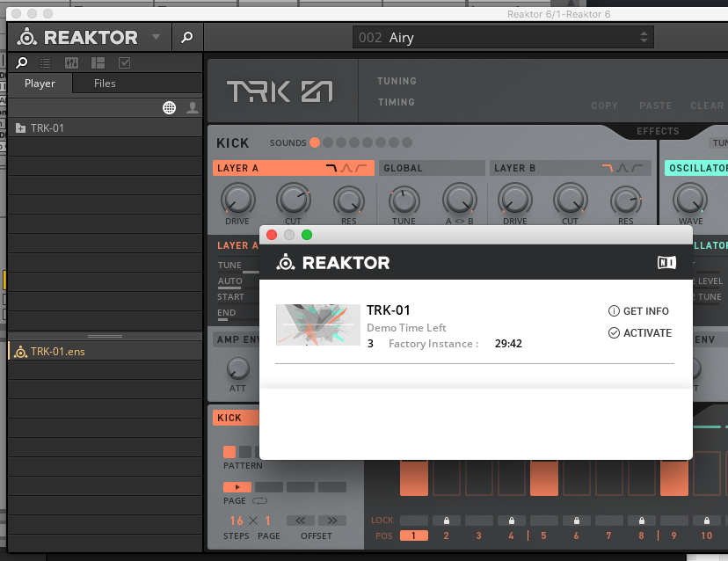The image size is (728, 561).
Task: Click the Layer A RES knob
Action: [x=349, y=200]
